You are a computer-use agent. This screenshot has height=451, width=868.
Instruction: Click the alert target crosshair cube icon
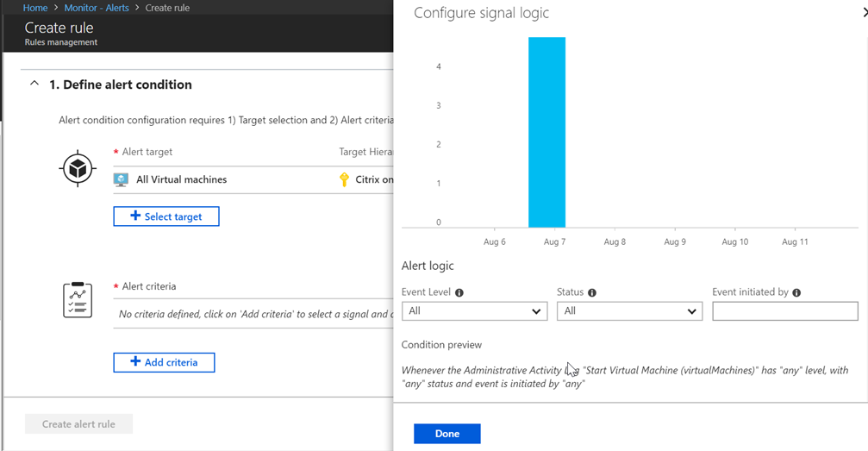pos(78,168)
